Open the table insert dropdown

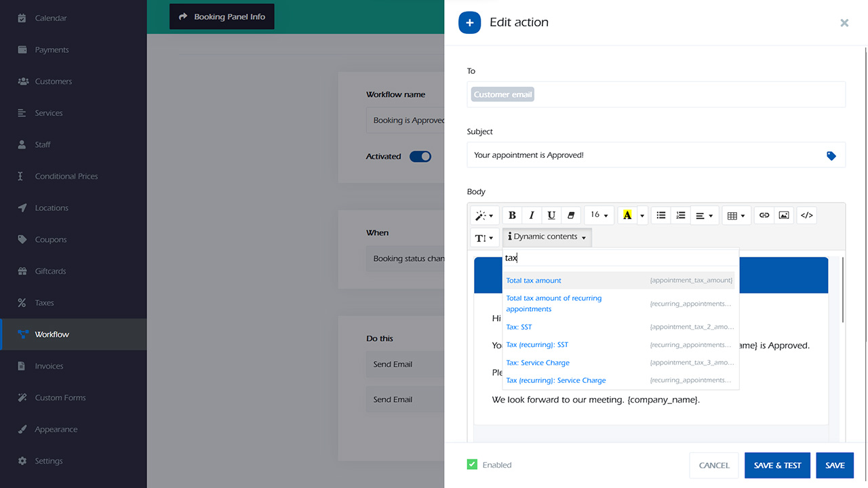click(x=736, y=216)
